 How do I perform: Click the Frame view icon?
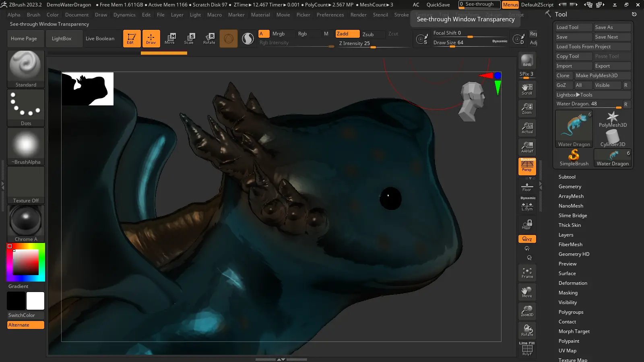[x=527, y=273]
